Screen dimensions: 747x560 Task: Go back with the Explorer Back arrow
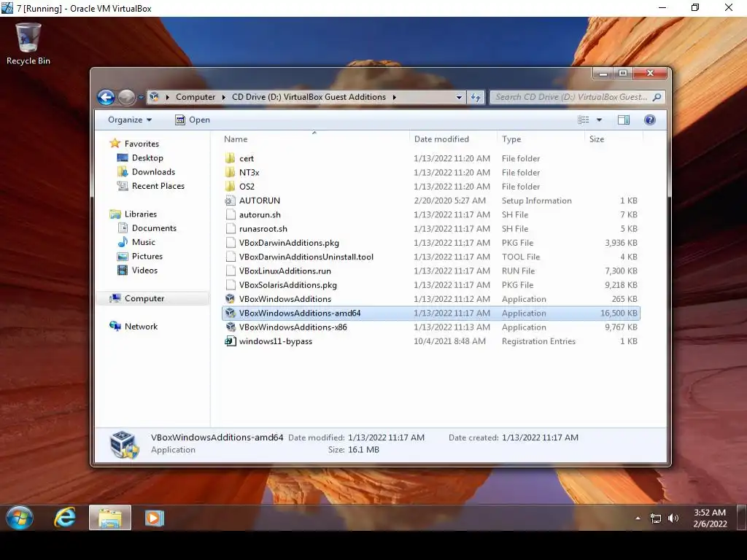pyautogui.click(x=106, y=97)
